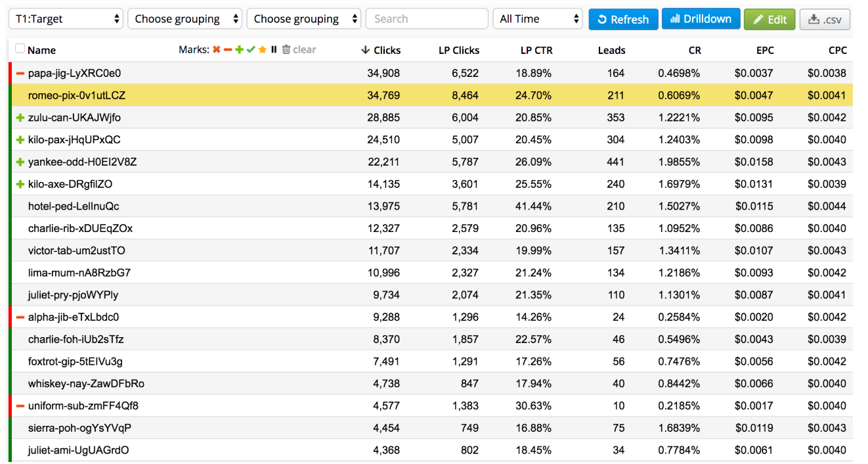
Task: Toggle the select-all checkbox in Name header
Action: point(19,49)
